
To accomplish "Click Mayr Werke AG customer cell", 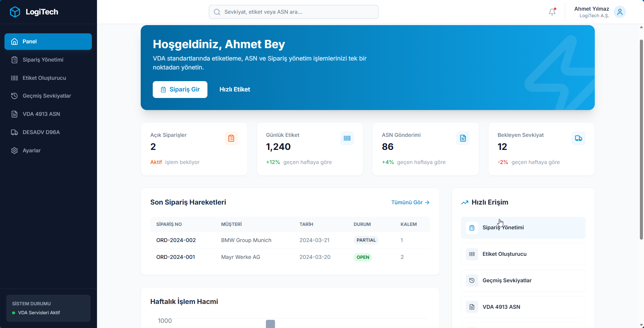I will tap(240, 257).
